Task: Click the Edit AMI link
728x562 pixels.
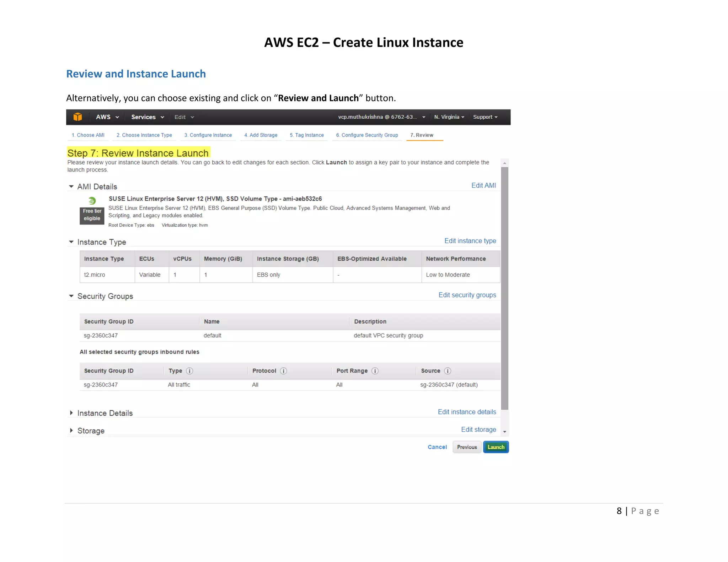Action: pos(483,185)
